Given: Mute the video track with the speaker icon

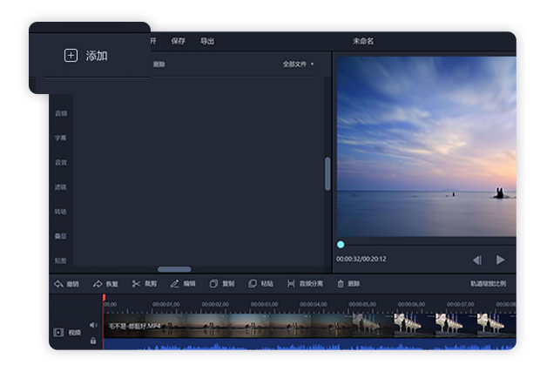Looking at the screenshot, I should tap(93, 325).
